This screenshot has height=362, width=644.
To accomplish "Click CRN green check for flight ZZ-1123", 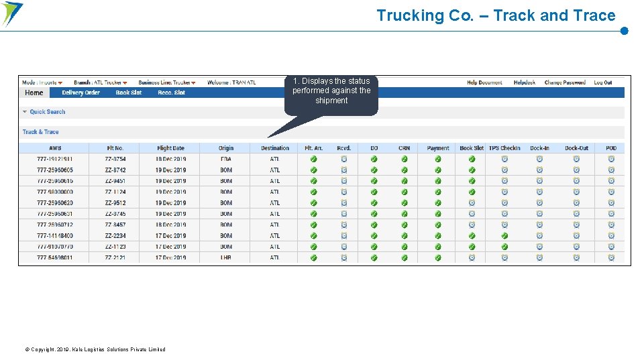I will (405, 247).
